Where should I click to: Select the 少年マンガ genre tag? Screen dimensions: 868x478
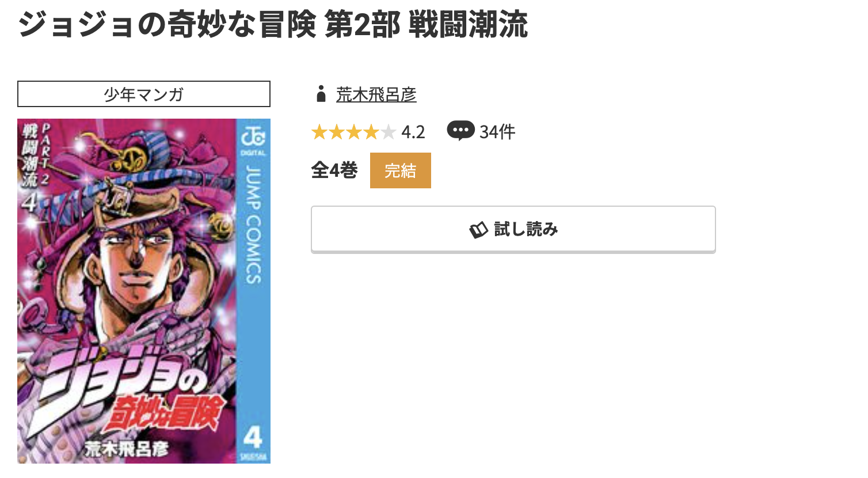pos(144,94)
